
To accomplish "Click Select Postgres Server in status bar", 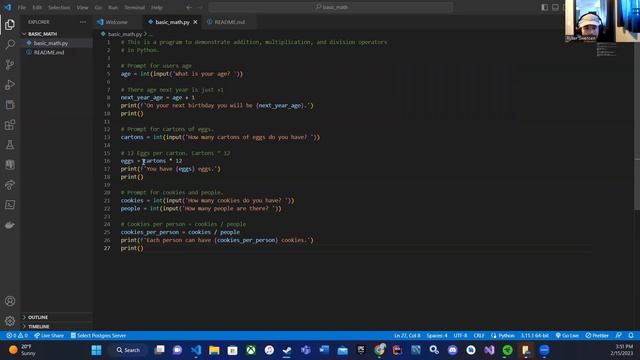I will (98, 336).
